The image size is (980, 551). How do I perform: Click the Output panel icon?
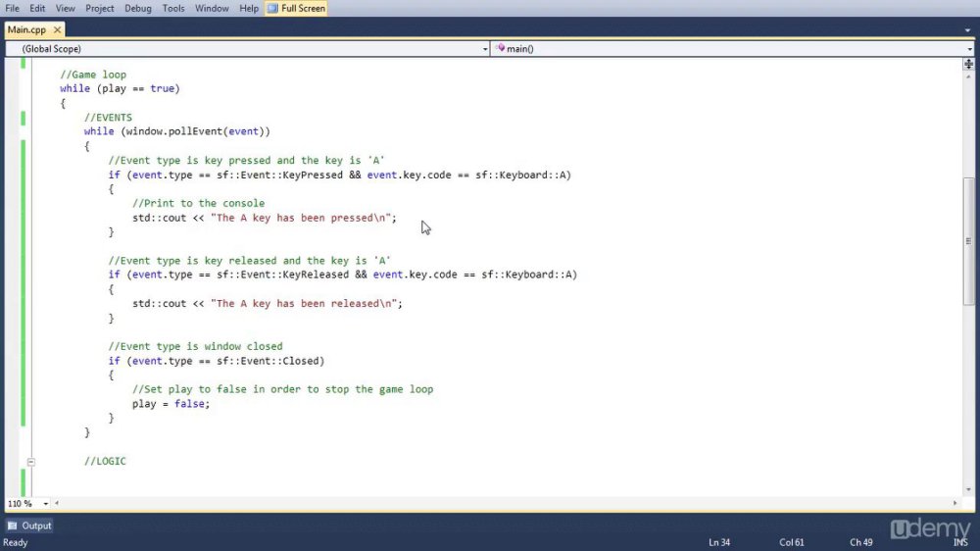(13, 526)
